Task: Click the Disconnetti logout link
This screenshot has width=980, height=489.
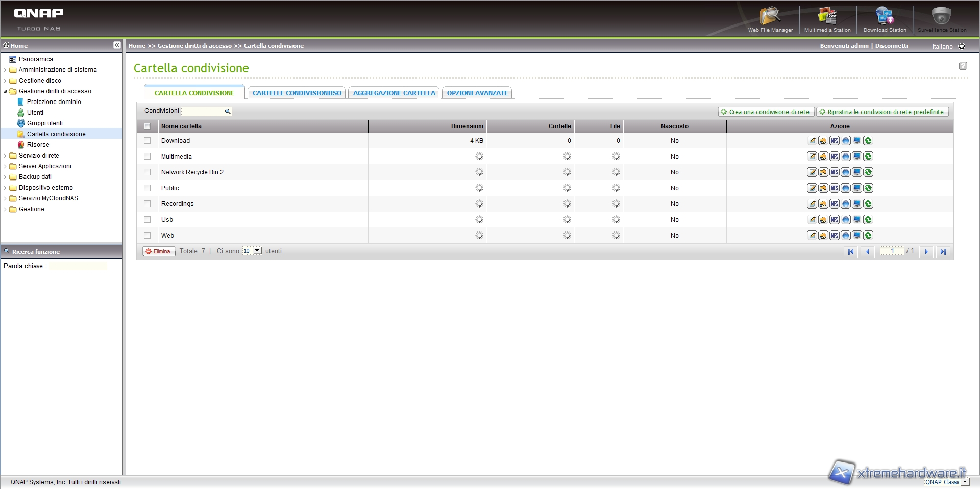Action: [892, 46]
